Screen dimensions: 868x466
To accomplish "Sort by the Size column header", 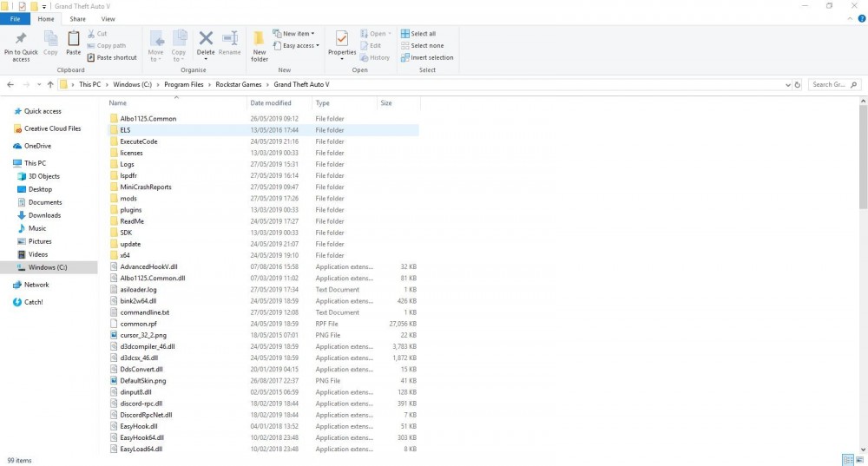I will [398, 103].
